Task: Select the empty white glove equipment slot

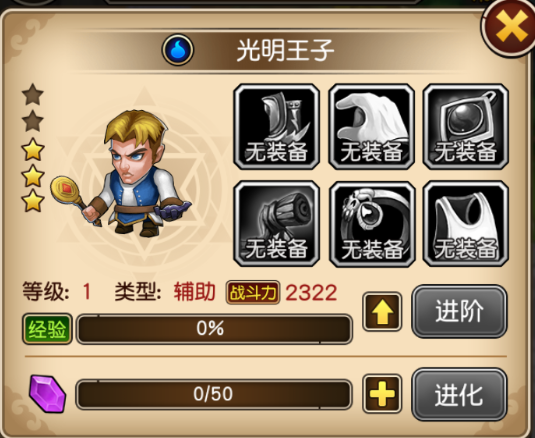Action: [372, 127]
